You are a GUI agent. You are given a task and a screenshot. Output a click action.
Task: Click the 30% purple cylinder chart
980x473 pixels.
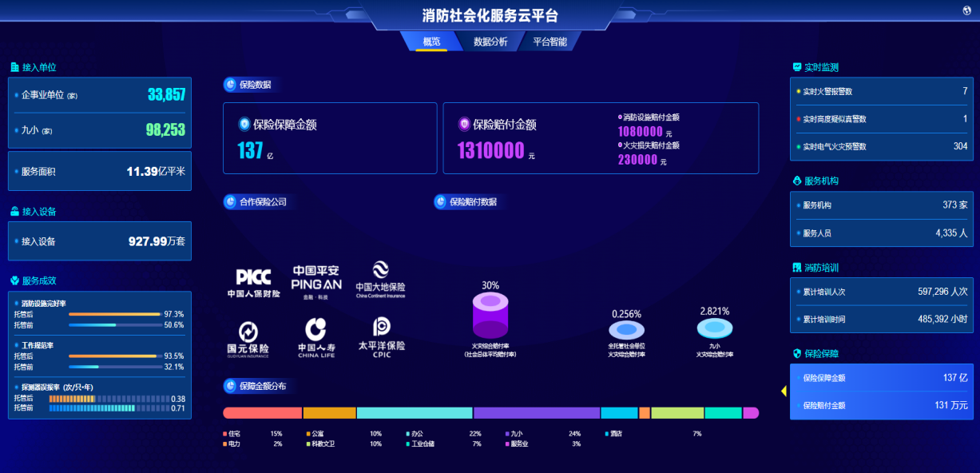coord(490,314)
